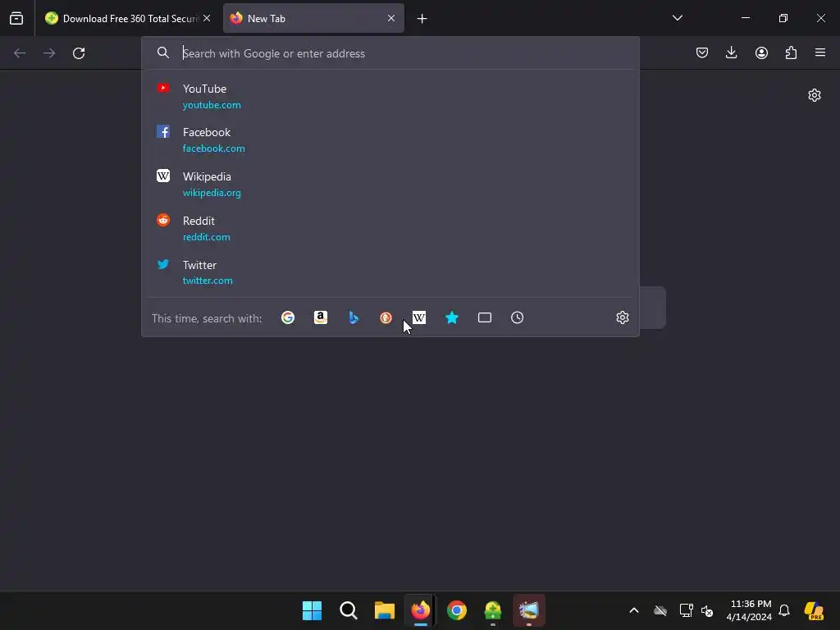Viewport: 840px width, 630px height.
Task: Search this time with Amazon
Action: pos(321,317)
